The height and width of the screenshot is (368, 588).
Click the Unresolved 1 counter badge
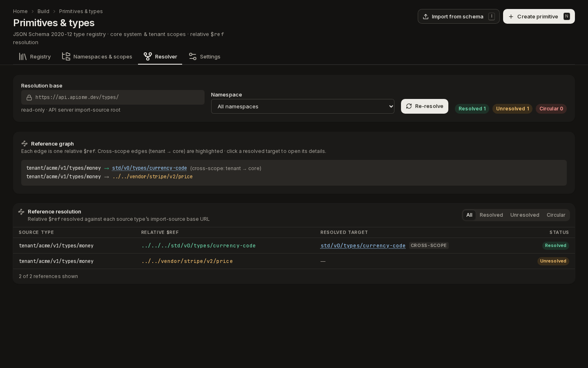click(512, 109)
